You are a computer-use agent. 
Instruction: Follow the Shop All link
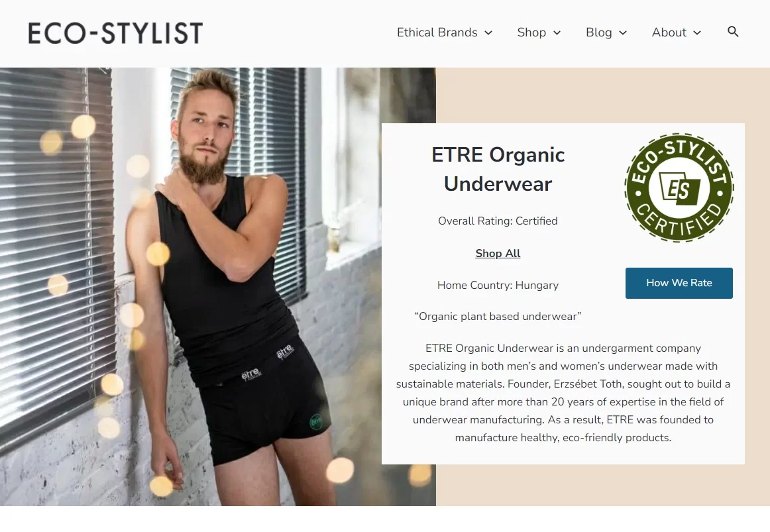click(x=498, y=253)
